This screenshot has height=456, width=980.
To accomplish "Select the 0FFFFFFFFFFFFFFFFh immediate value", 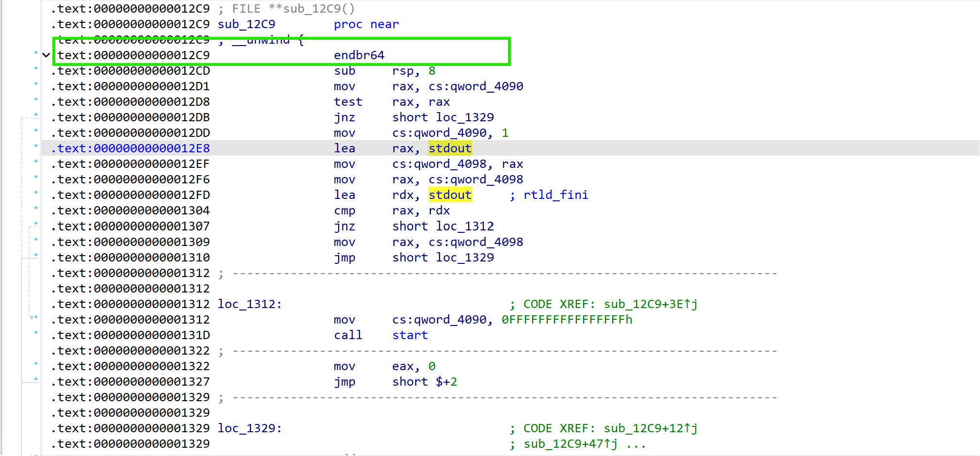I will pos(567,320).
